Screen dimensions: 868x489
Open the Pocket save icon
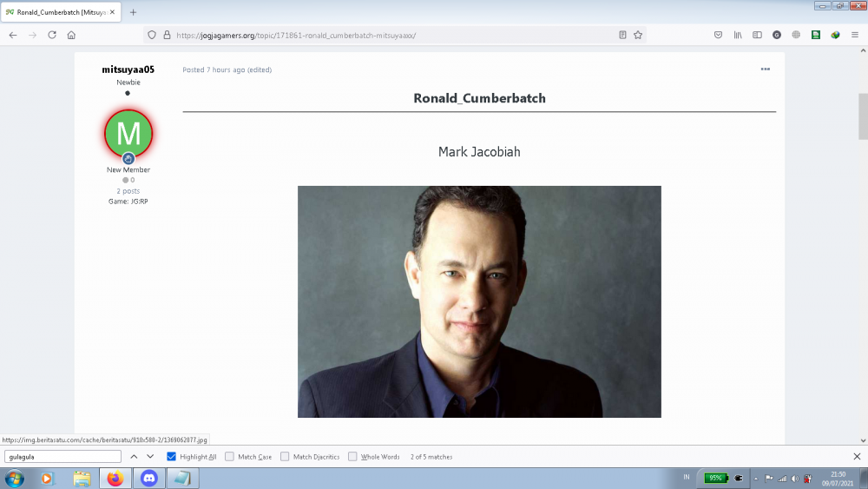point(718,35)
